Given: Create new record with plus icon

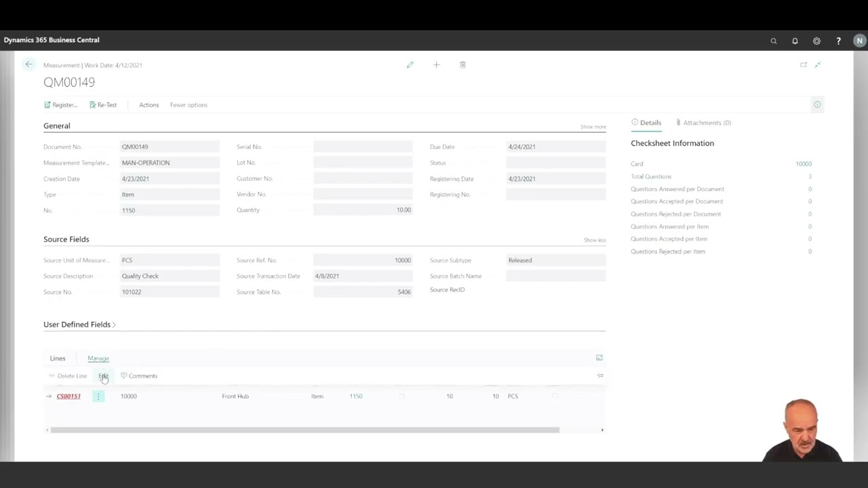Looking at the screenshot, I should click(436, 65).
